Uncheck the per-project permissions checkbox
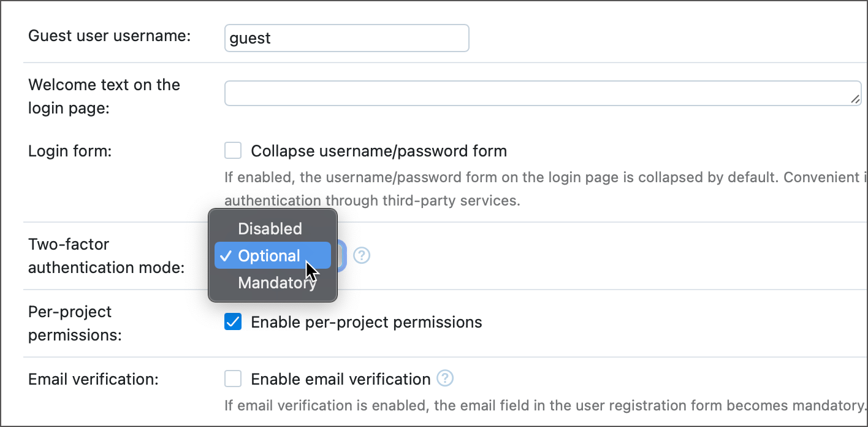 (x=233, y=322)
